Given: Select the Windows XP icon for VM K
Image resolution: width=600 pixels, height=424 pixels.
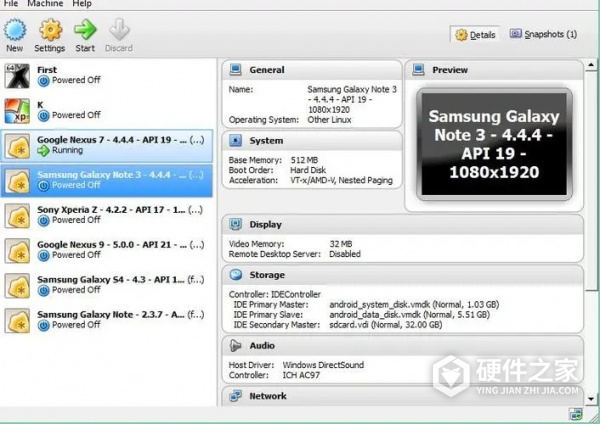Looking at the screenshot, I should [x=17, y=109].
